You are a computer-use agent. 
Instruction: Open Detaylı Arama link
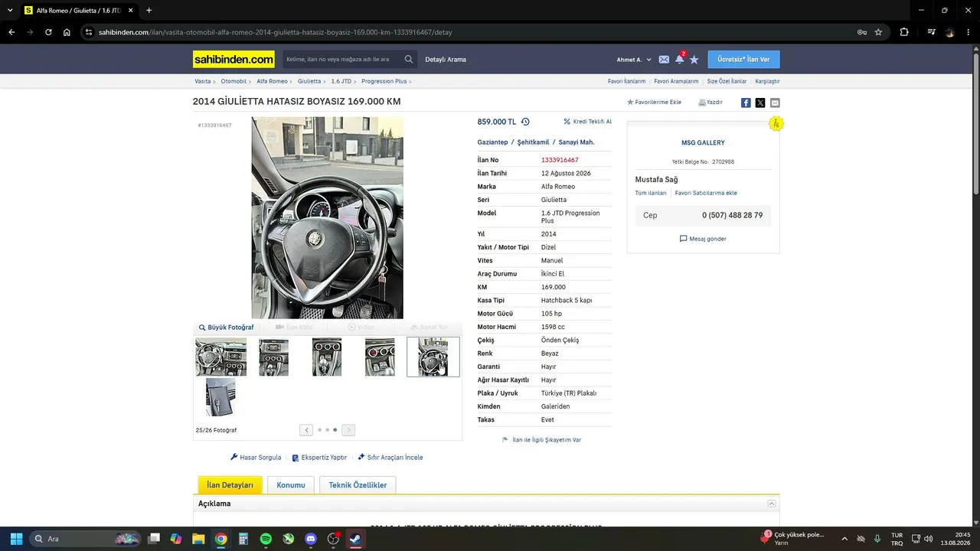[x=446, y=60]
